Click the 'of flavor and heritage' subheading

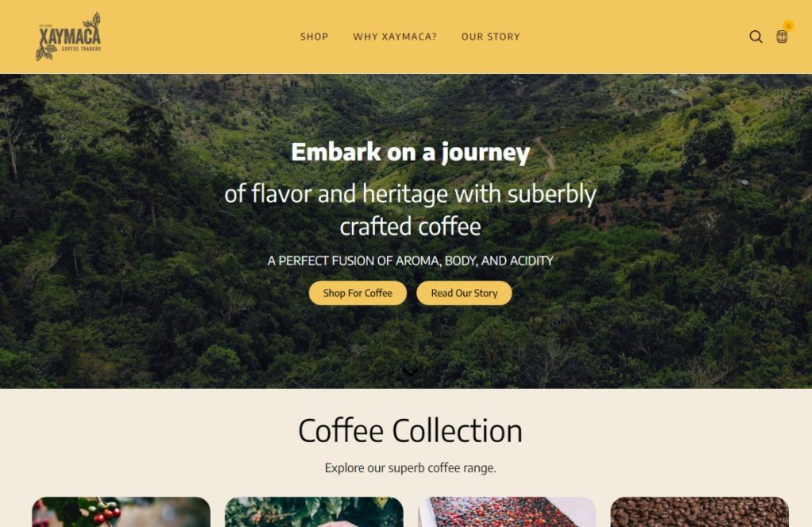click(x=410, y=210)
